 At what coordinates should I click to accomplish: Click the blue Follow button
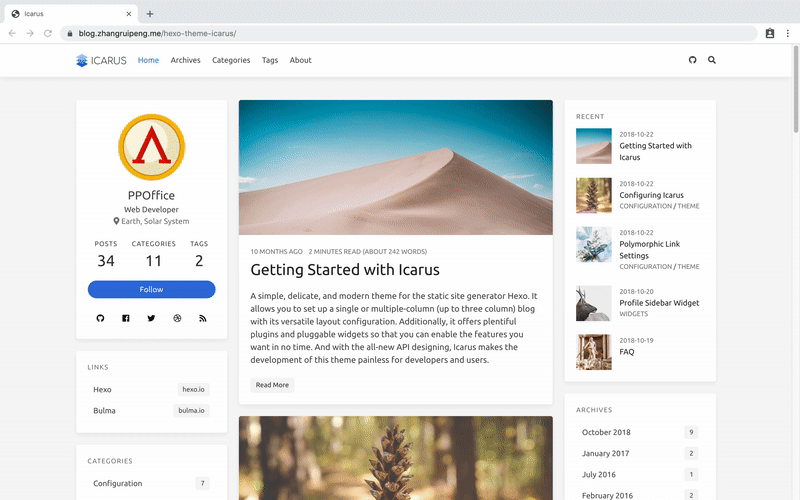(x=152, y=289)
